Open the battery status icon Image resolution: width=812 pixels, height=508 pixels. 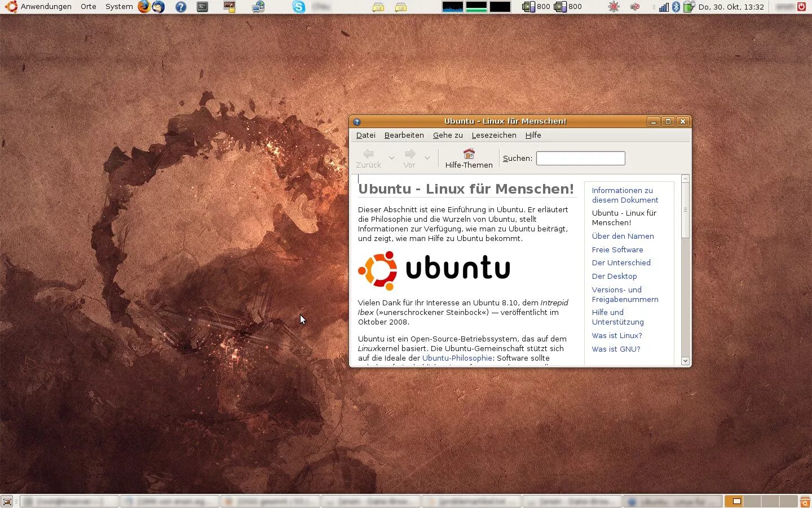(x=689, y=7)
